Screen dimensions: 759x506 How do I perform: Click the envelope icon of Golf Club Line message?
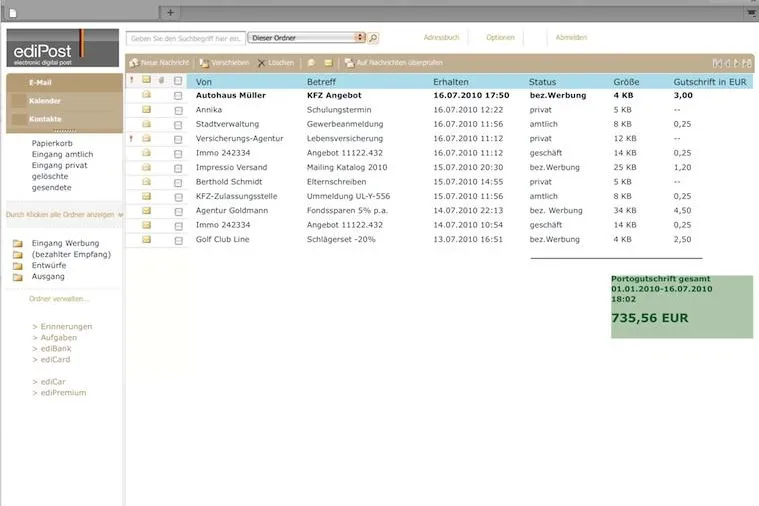coord(146,239)
